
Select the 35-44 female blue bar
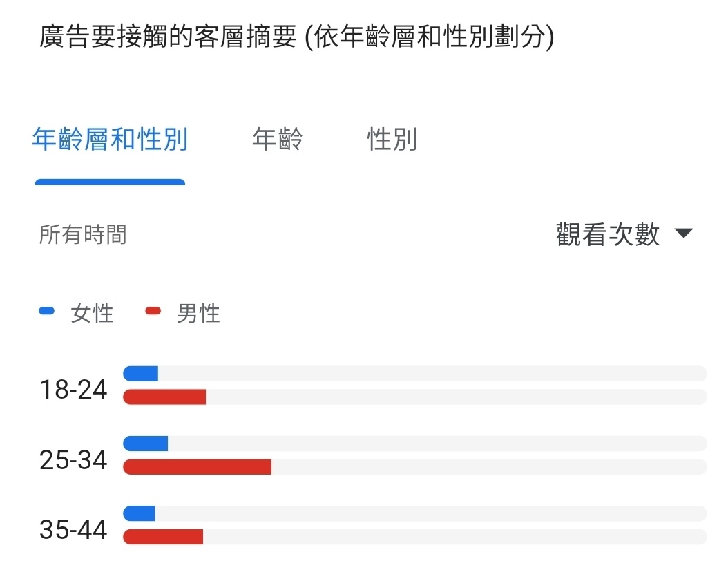139,513
